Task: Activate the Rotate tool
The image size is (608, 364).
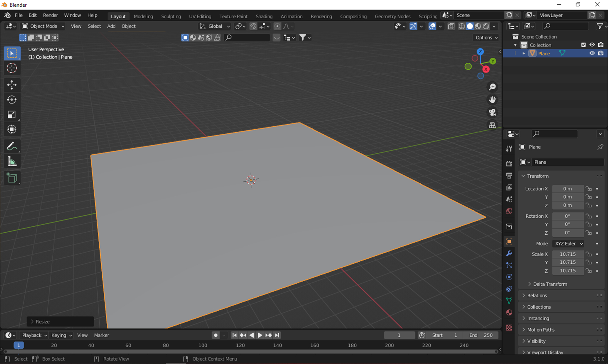Action: click(x=12, y=100)
